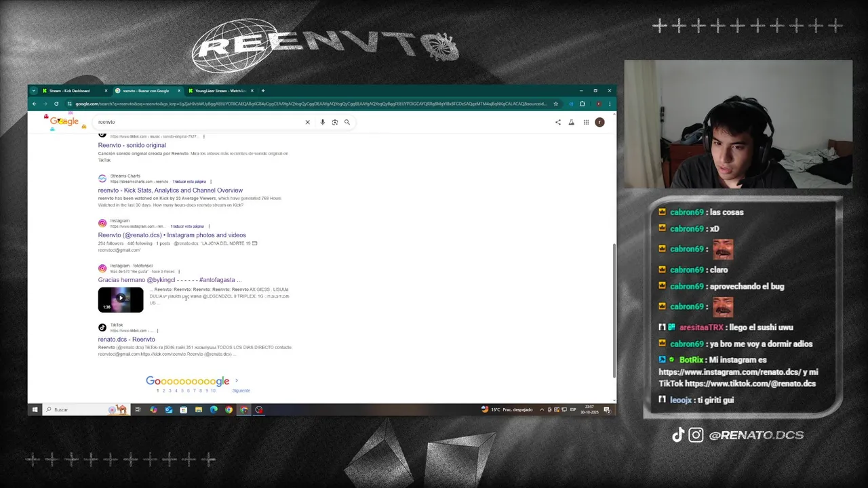Screen dimensions: 868x488
Task: Click the taskbar clock showing 23:57
Action: point(589,409)
